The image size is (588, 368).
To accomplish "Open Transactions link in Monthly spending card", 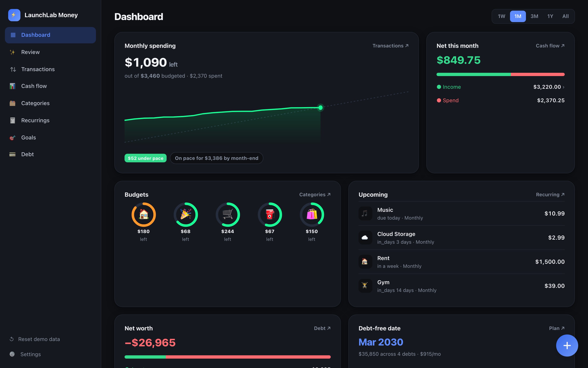I will pyautogui.click(x=390, y=46).
